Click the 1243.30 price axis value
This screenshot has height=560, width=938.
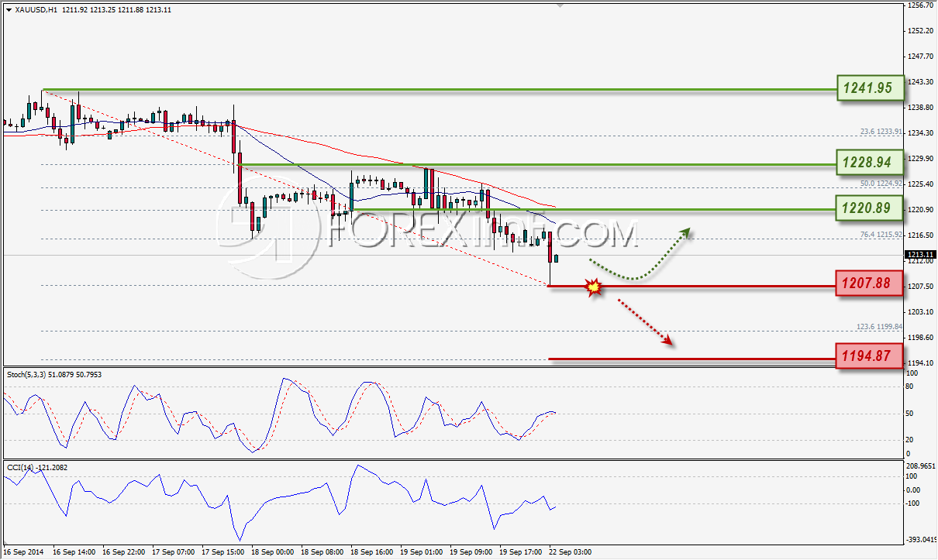pos(920,81)
